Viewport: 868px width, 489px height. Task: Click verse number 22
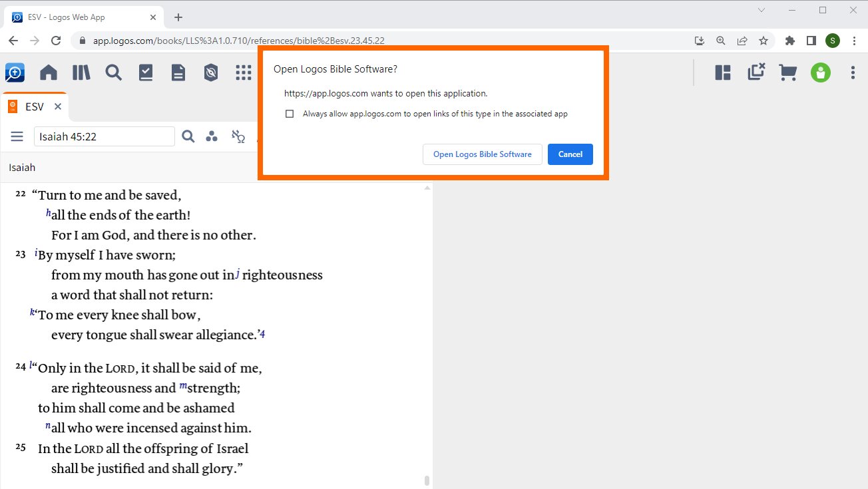tap(21, 194)
